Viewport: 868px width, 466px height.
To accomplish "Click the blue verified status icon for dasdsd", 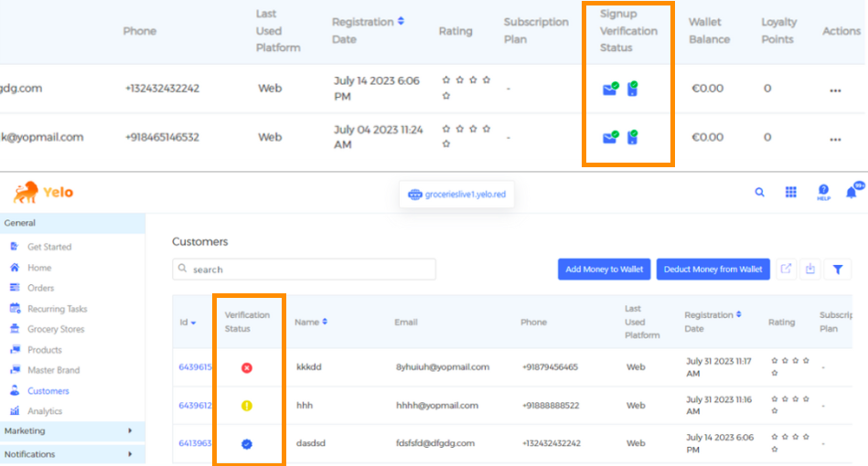I will click(x=247, y=444).
